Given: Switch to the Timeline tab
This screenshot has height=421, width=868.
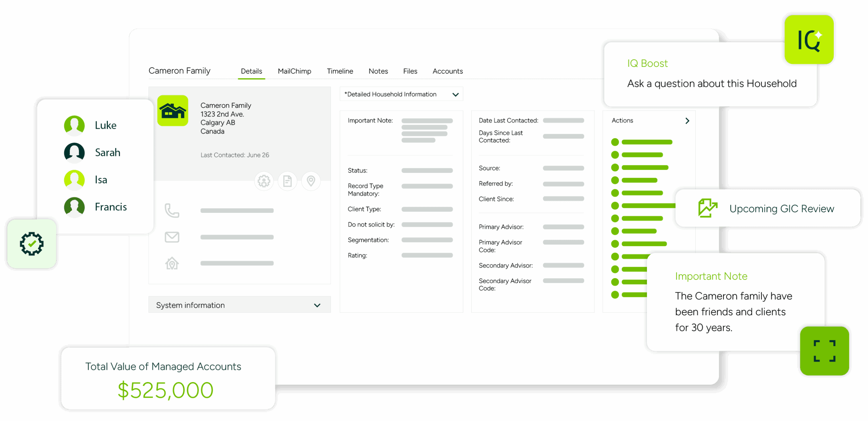Looking at the screenshot, I should tap(340, 71).
